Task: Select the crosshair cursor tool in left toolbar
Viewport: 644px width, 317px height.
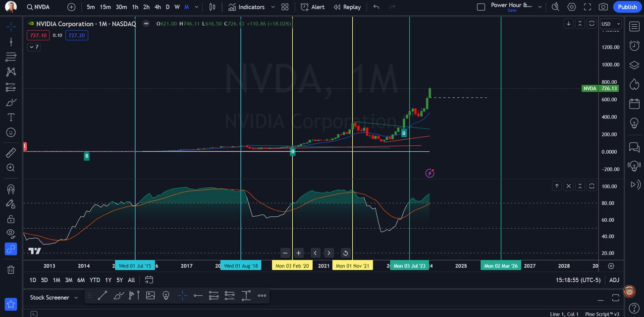Action: pos(11,26)
